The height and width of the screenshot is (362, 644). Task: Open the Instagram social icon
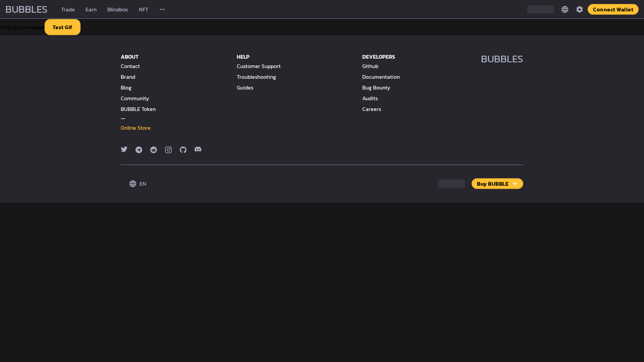click(x=168, y=149)
